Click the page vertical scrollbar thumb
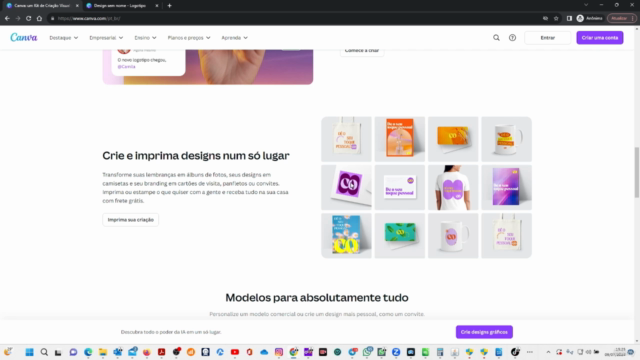Viewport: 640px width, 360px height. (x=637, y=172)
